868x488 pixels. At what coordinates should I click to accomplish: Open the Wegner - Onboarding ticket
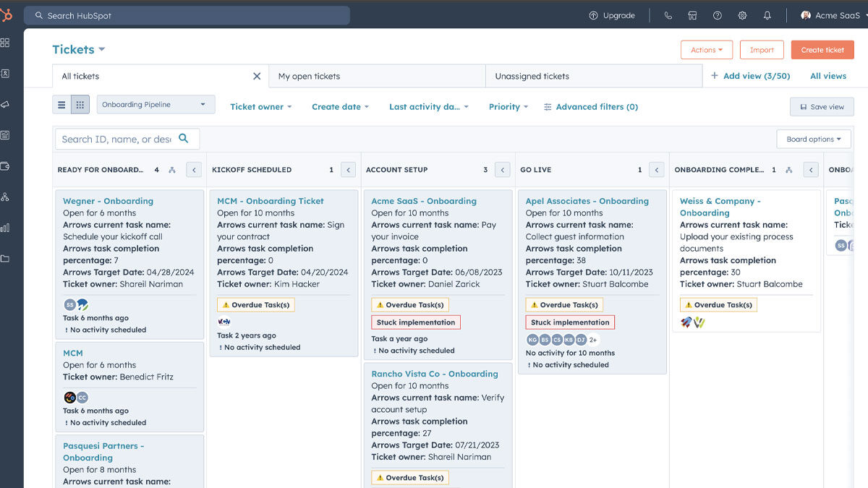coord(108,201)
